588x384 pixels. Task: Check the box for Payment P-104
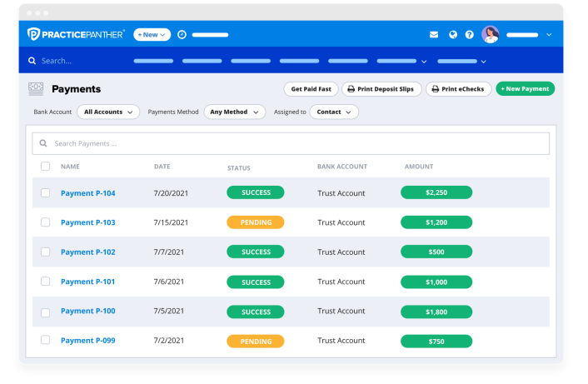point(45,193)
